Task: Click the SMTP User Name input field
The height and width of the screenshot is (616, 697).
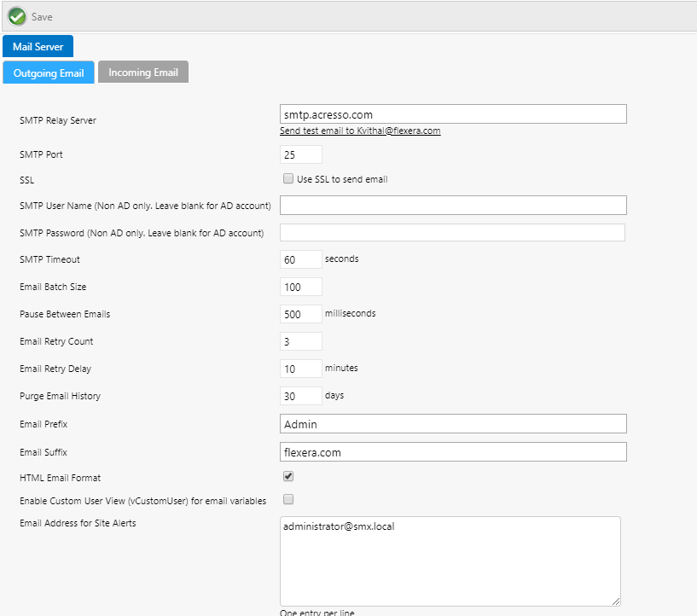Action: [x=453, y=205]
